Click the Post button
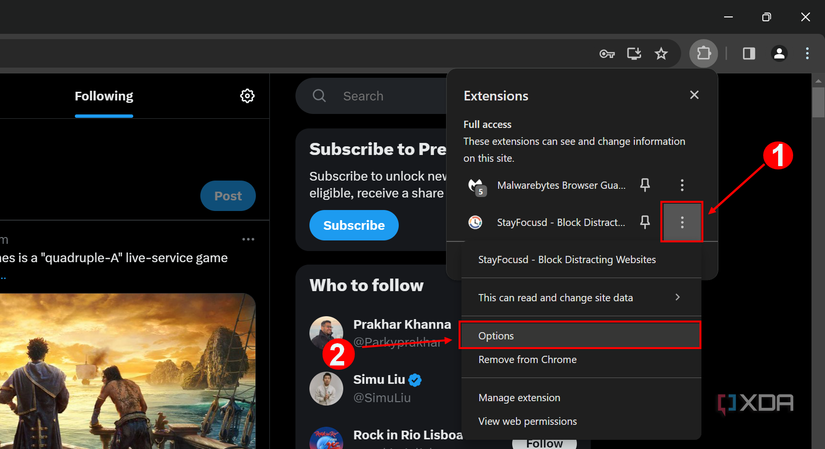 pyautogui.click(x=228, y=196)
